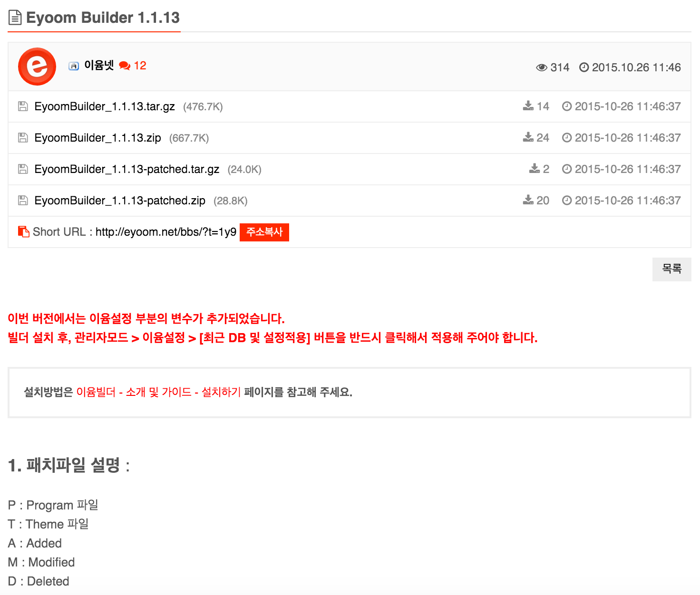Click the clock icon in the patched.tar.gz row
This screenshot has width=700, height=595.
(567, 169)
